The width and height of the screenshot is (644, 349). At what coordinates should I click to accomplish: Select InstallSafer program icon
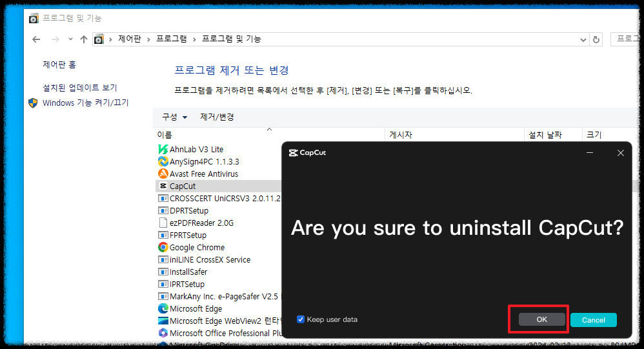coord(163,272)
